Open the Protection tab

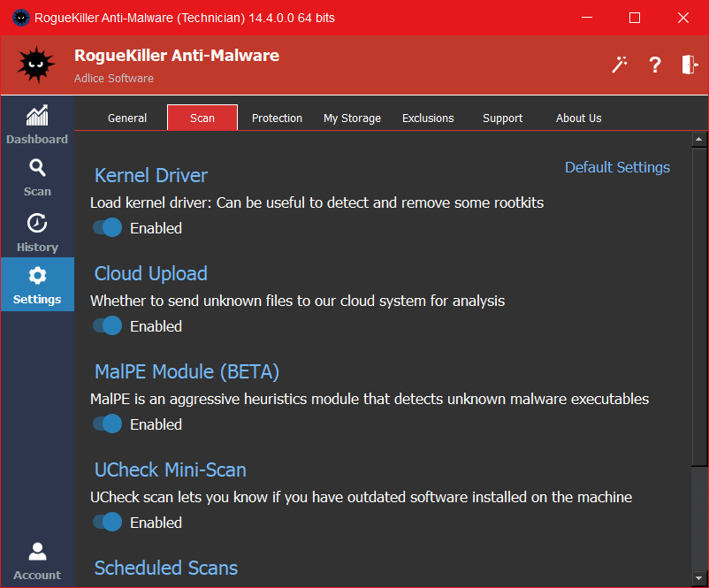[x=277, y=118]
